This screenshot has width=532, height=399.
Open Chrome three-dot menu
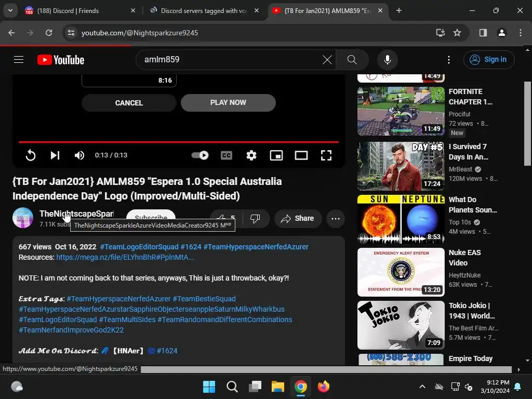[521, 33]
